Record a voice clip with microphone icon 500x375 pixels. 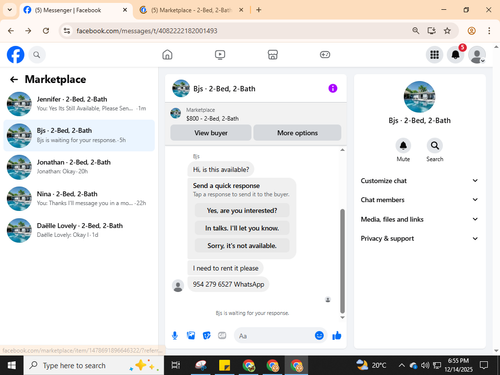pos(175,335)
